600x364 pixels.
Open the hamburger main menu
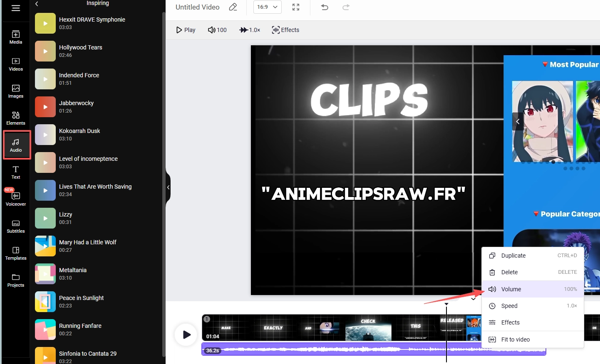[16, 8]
